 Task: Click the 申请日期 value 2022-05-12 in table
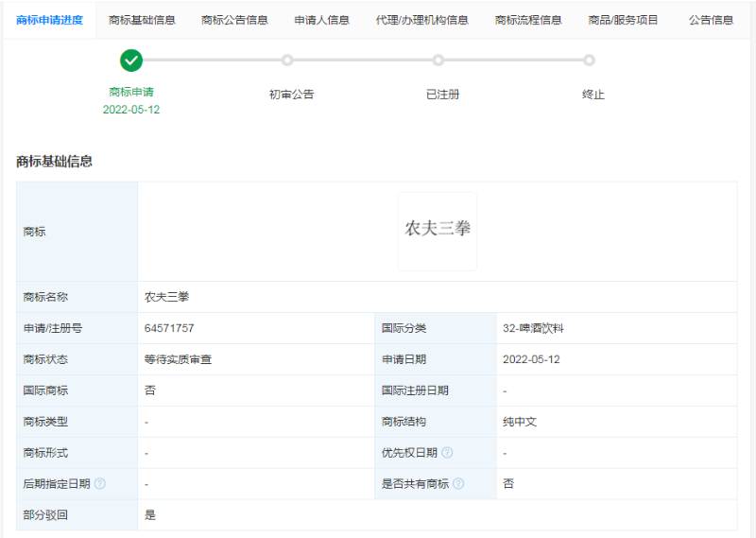[x=531, y=359]
